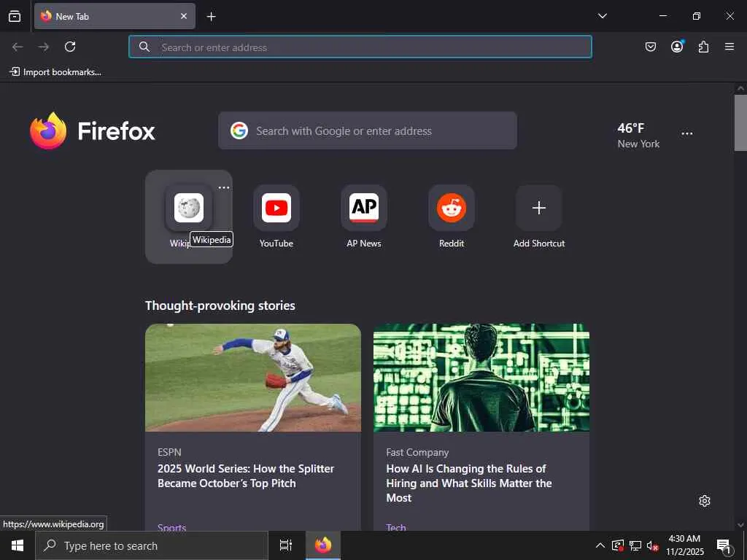Viewport: 747px width, 560px height.
Task: Open the Extensions puzzle icon
Action: [x=703, y=47]
